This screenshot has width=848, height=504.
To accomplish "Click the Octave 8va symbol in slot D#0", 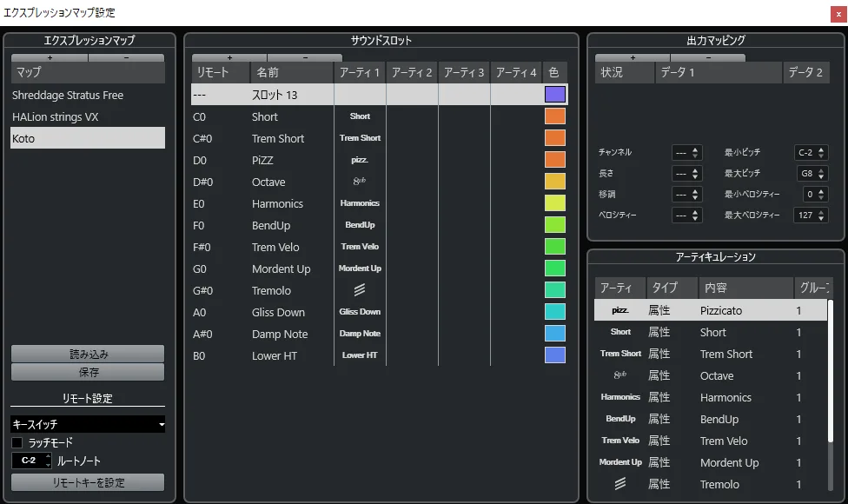I will click(360, 182).
